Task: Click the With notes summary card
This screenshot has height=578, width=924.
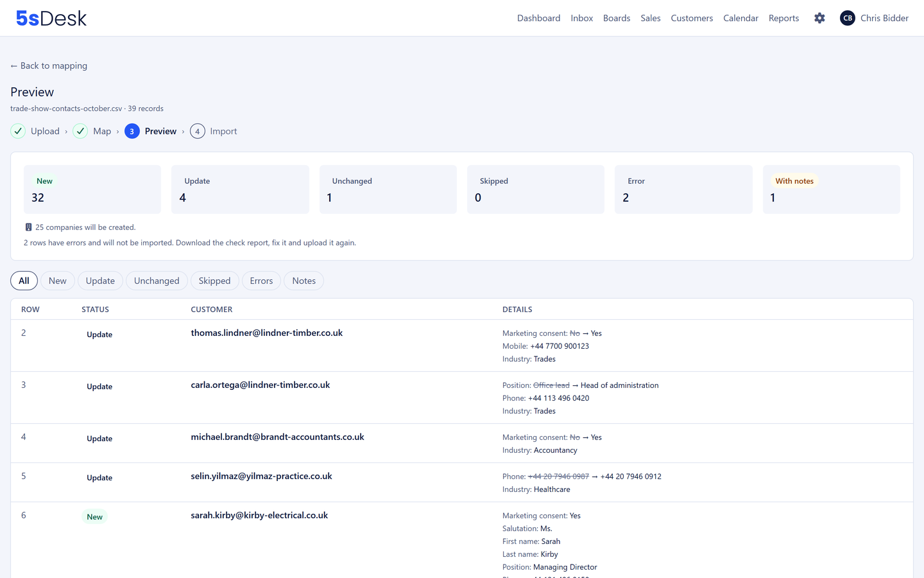Action: coord(832,189)
